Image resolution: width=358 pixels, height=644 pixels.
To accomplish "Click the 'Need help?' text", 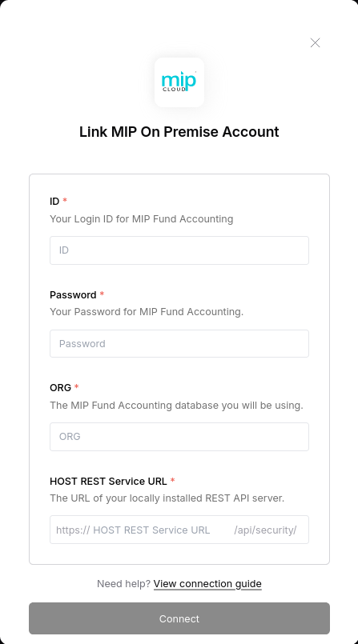I will tap(123, 584).
